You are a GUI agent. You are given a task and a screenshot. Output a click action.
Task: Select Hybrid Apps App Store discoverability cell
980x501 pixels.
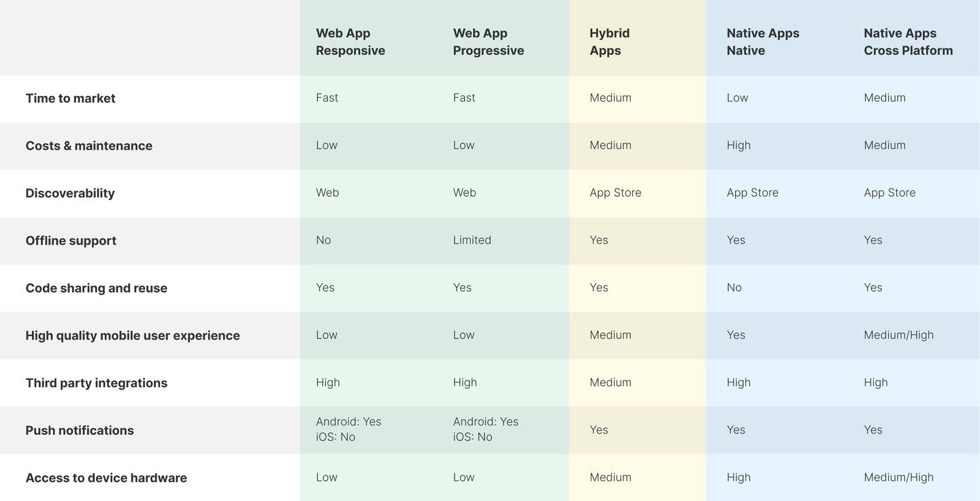pyautogui.click(x=616, y=193)
